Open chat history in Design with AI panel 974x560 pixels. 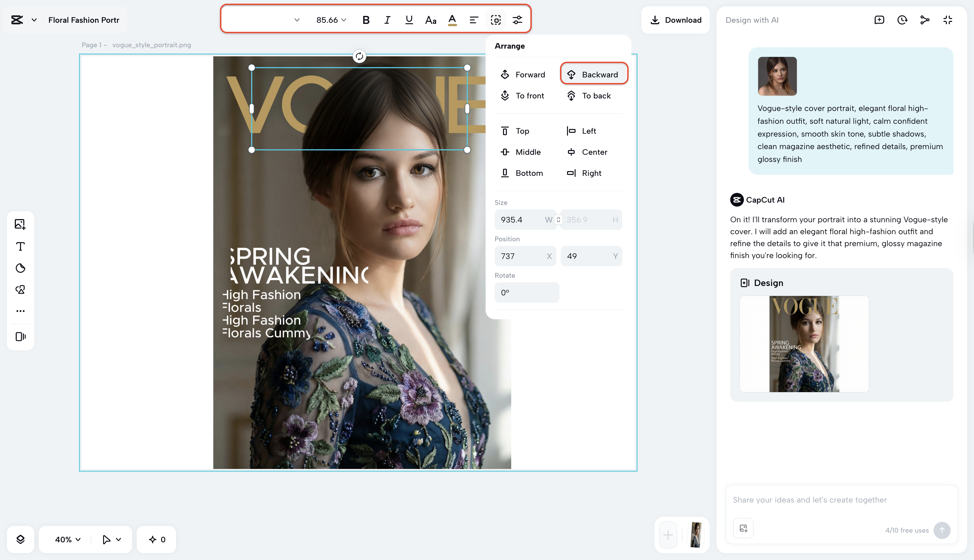click(902, 20)
